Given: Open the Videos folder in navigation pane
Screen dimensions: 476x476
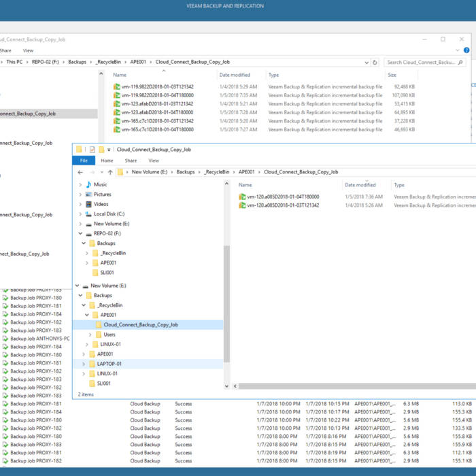Looking at the screenshot, I should coord(101,204).
